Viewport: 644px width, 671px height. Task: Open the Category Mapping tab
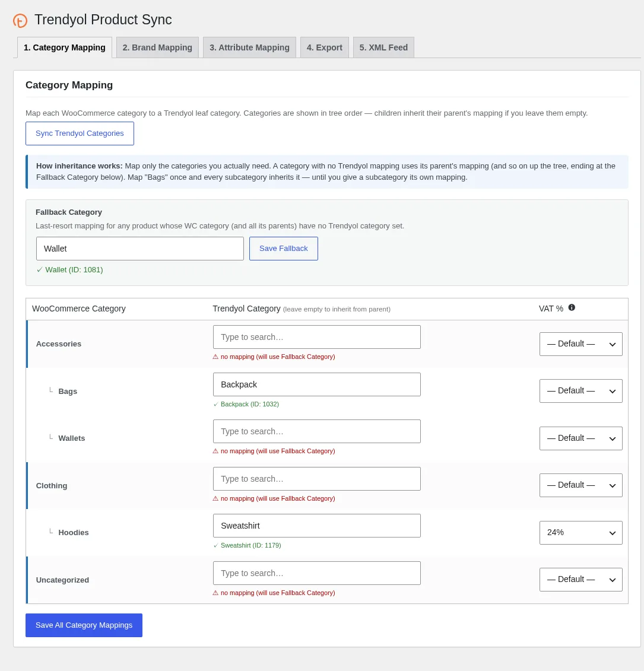[x=65, y=47]
